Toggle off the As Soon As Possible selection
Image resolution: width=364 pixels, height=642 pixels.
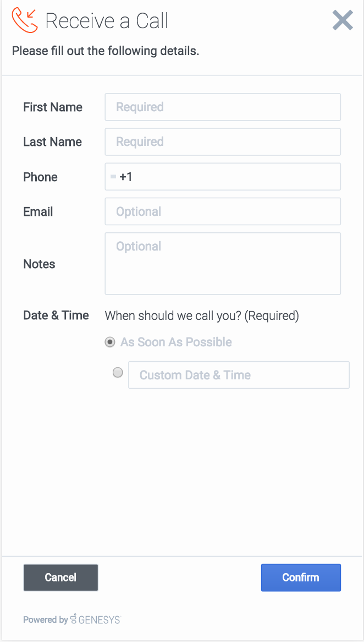click(109, 342)
